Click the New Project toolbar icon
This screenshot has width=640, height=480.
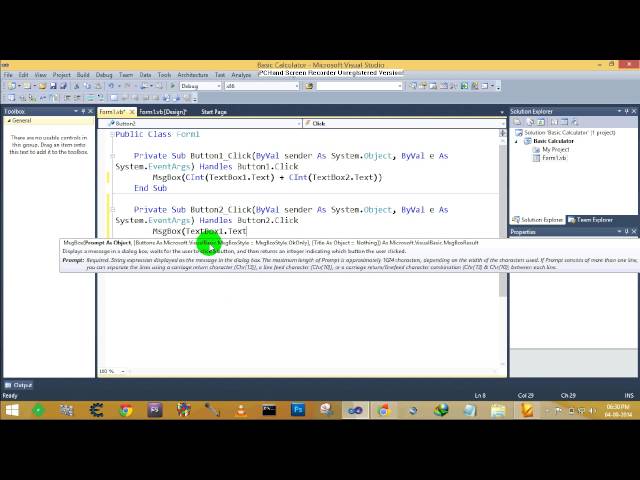tap(12, 86)
